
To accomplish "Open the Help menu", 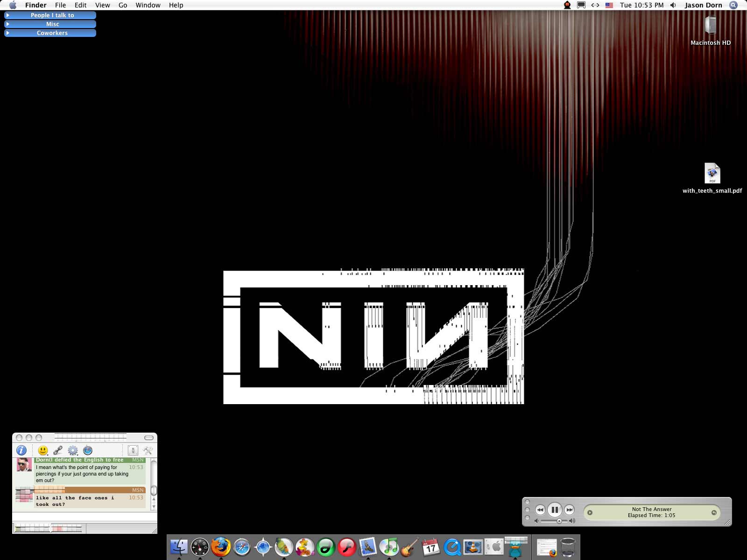I will coord(176,5).
